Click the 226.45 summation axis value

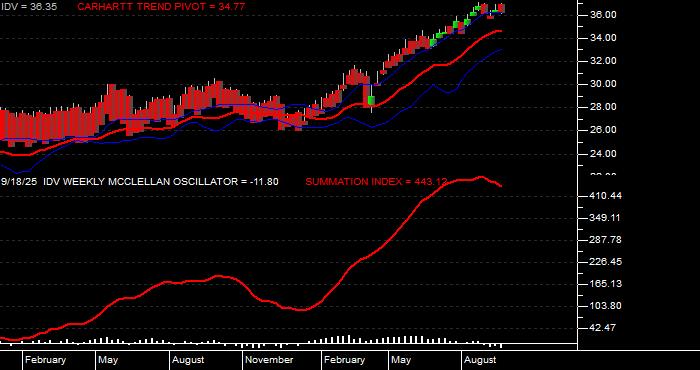click(605, 262)
